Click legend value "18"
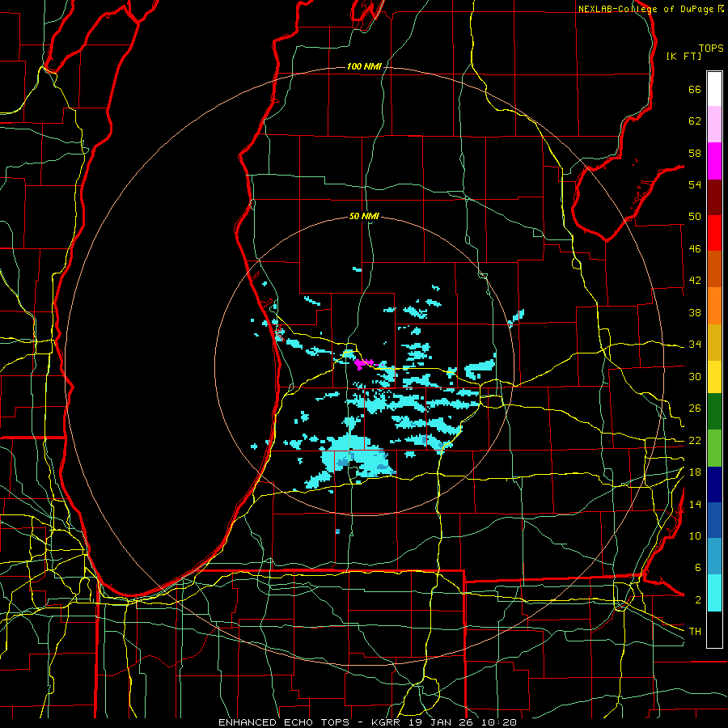 point(695,472)
